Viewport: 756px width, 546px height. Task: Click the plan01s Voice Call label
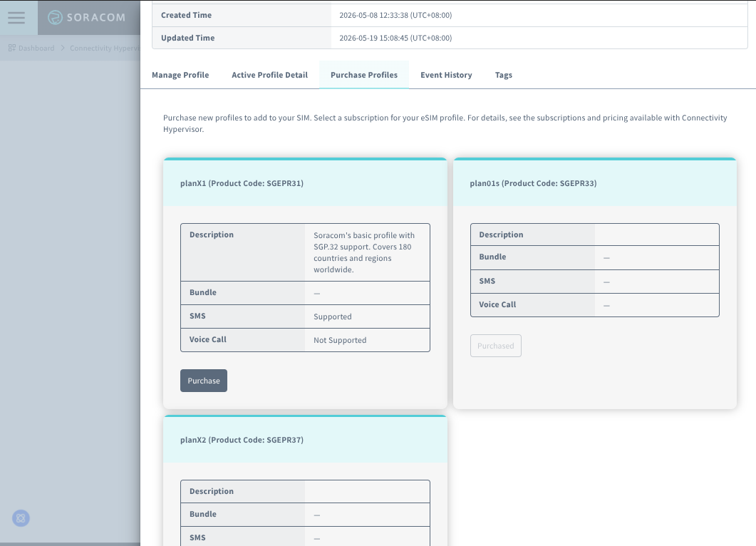pyautogui.click(x=497, y=304)
